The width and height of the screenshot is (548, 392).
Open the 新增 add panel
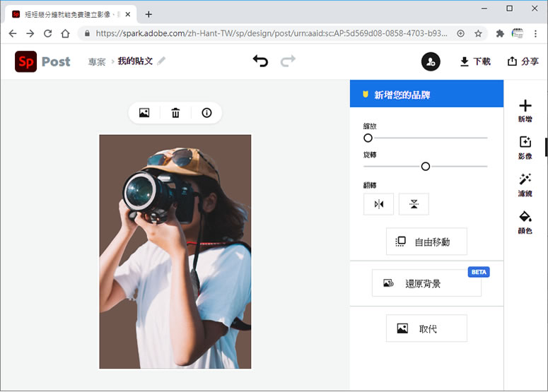tap(525, 111)
